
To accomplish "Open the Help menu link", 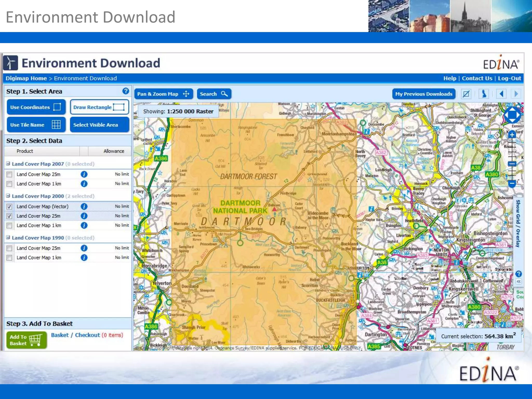I will (449, 78).
